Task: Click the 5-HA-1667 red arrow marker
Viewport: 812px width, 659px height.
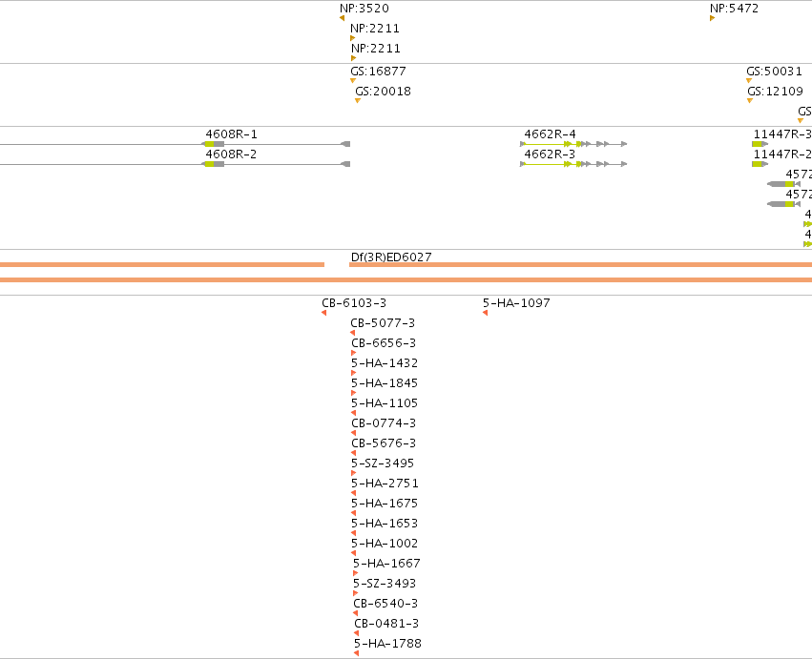Action: coord(356,573)
